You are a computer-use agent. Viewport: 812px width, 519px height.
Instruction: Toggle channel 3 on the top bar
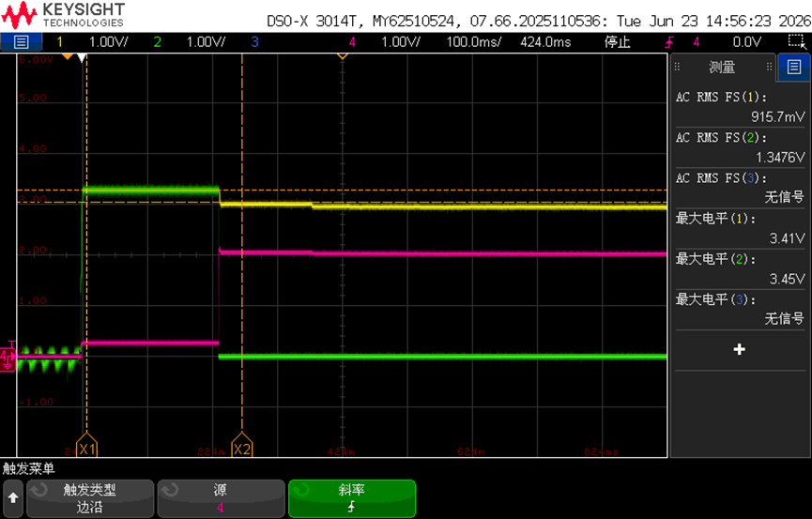[x=254, y=42]
